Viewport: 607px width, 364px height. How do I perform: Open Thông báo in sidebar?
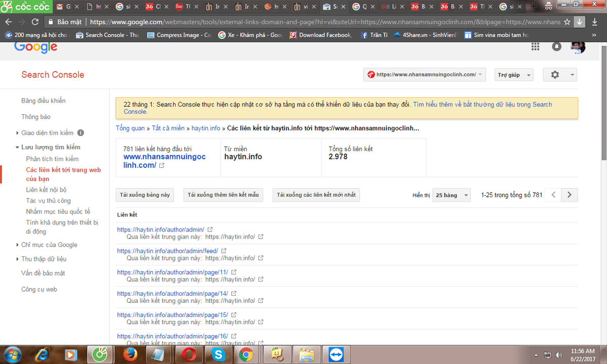pyautogui.click(x=36, y=117)
